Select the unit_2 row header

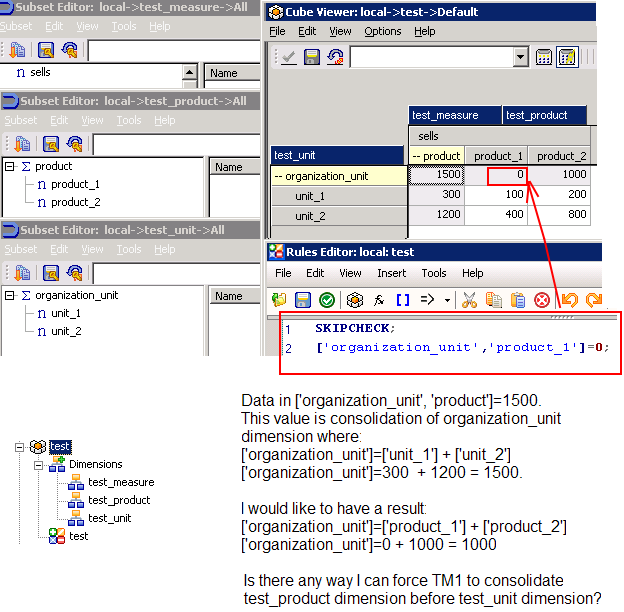tap(339, 216)
